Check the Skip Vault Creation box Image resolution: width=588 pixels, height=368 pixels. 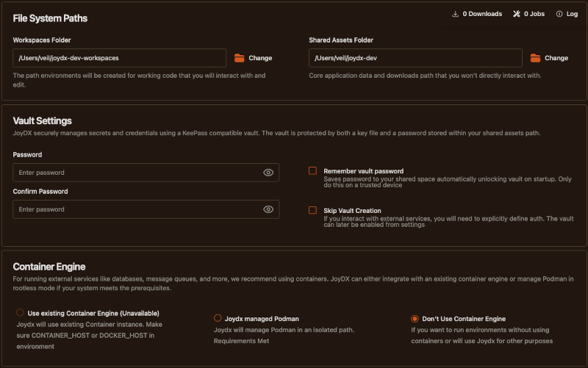tap(312, 210)
